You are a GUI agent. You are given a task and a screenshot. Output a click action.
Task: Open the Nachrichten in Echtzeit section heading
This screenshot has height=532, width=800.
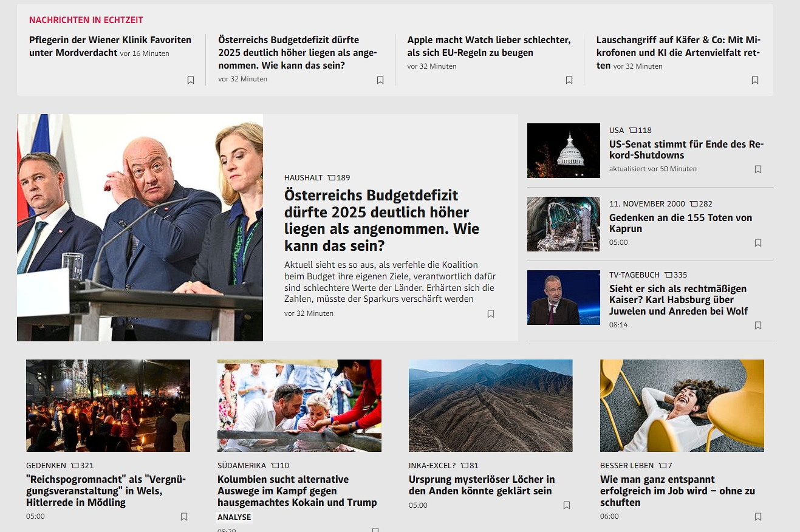(86, 20)
